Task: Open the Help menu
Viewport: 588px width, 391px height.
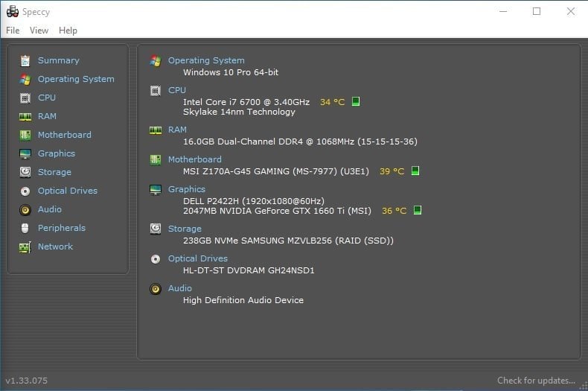Action: (68, 31)
